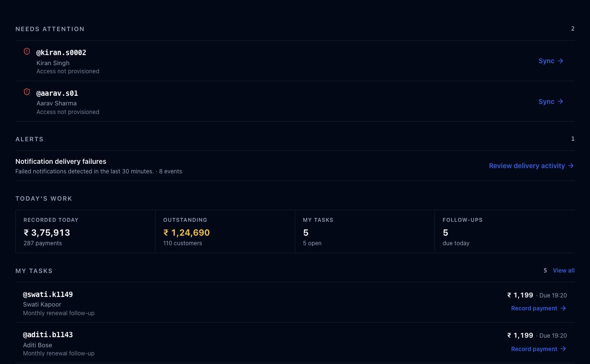Viewport: 590px width, 364px height.
Task: Click "Due 19:20" in the @swati.k1149 row
Action: point(553,296)
